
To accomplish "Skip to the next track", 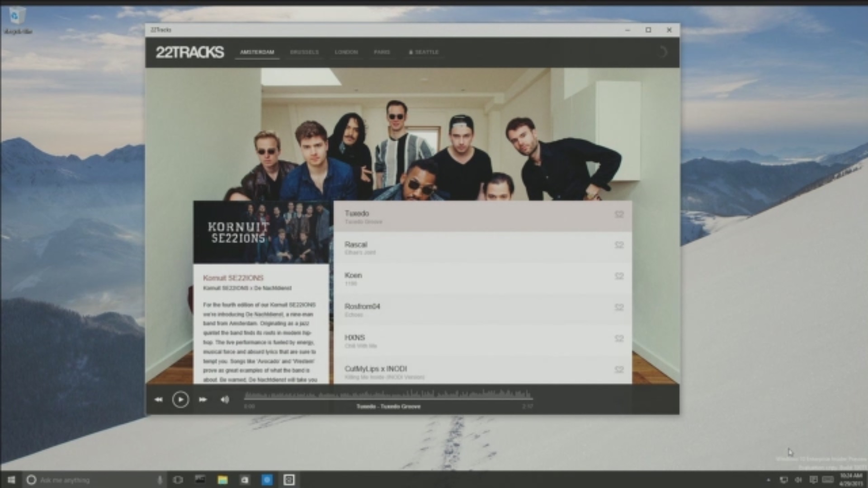I will (203, 399).
